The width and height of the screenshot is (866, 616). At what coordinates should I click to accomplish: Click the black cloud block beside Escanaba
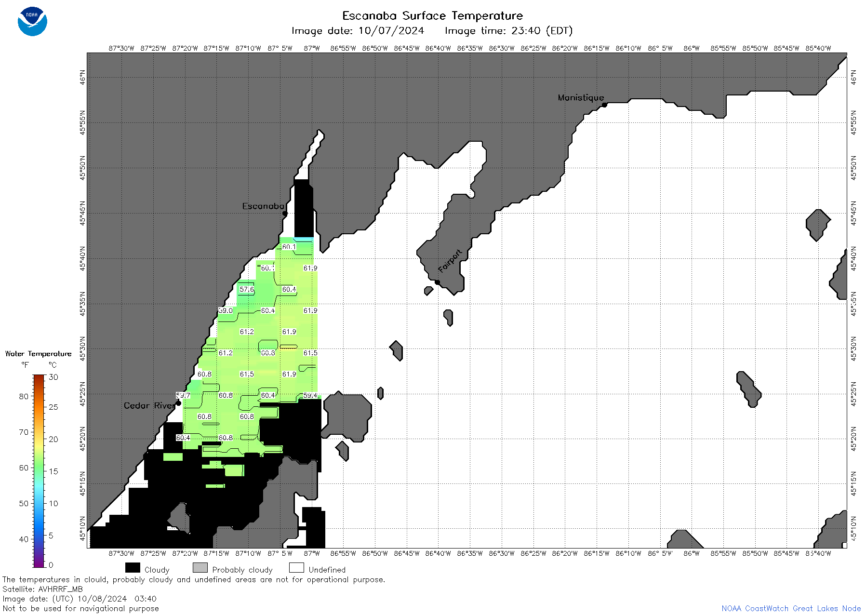[x=304, y=208]
